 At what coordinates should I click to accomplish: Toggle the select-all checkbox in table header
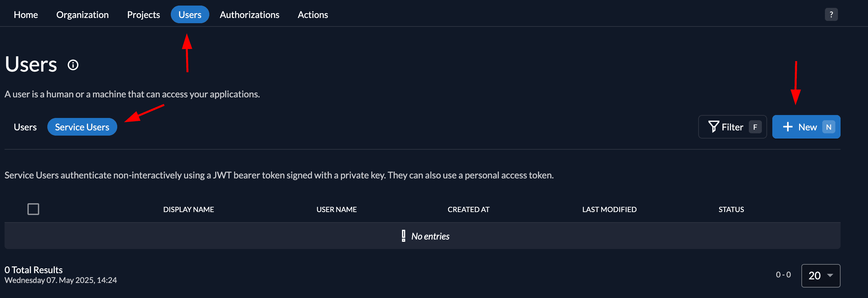33,209
